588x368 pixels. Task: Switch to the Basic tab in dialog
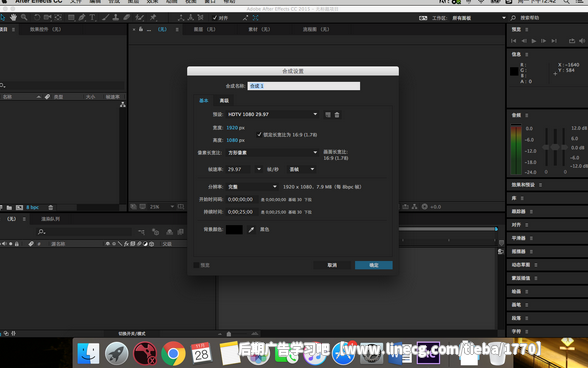pyautogui.click(x=204, y=101)
